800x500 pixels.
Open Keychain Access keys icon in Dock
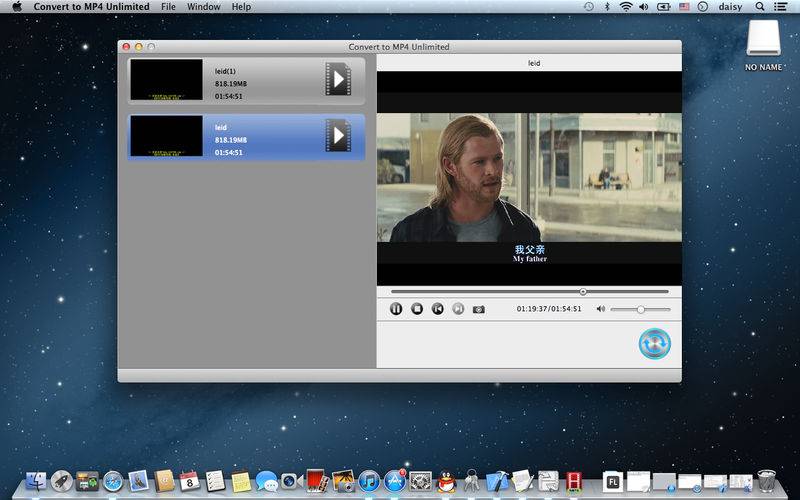coord(472,481)
